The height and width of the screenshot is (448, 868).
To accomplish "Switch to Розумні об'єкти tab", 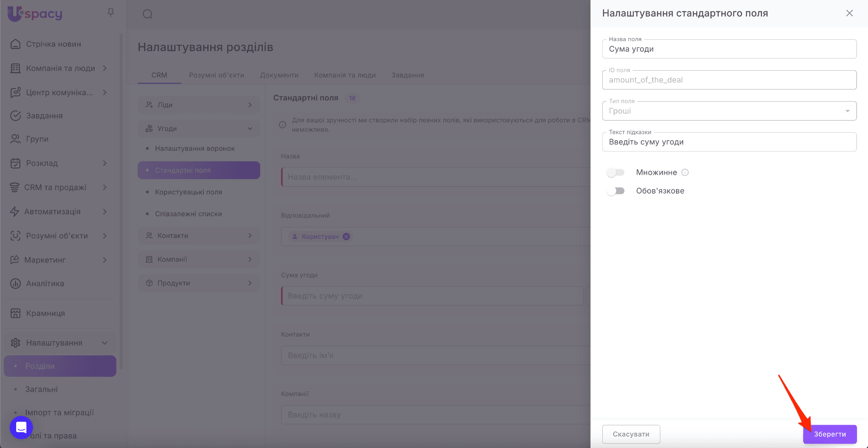I will [216, 75].
